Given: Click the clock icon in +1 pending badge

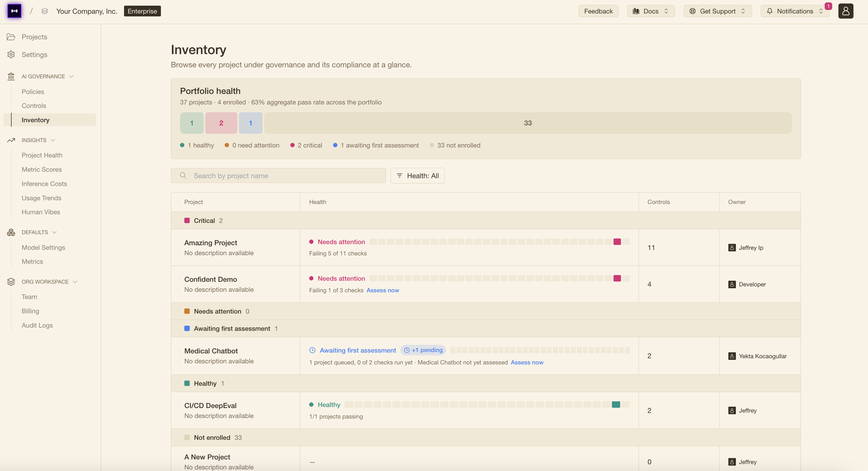Looking at the screenshot, I should click(x=407, y=350).
